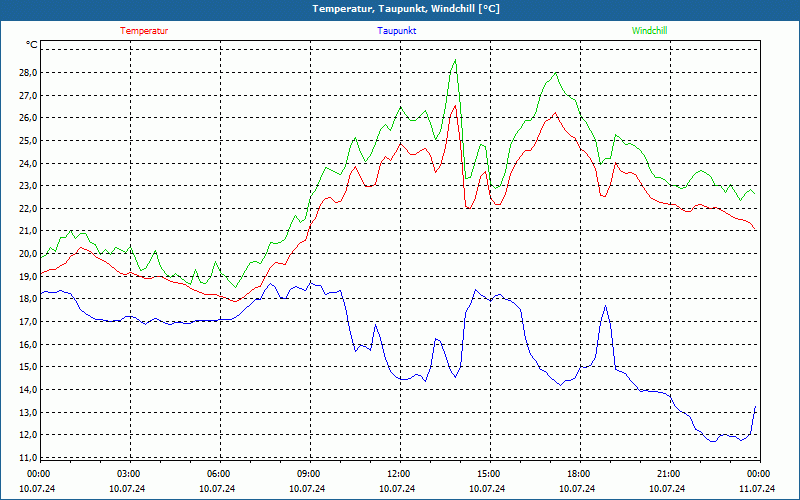The image size is (800, 500).
Task: Select the blue 'Taupunkt' legend label
Action: coord(397,31)
